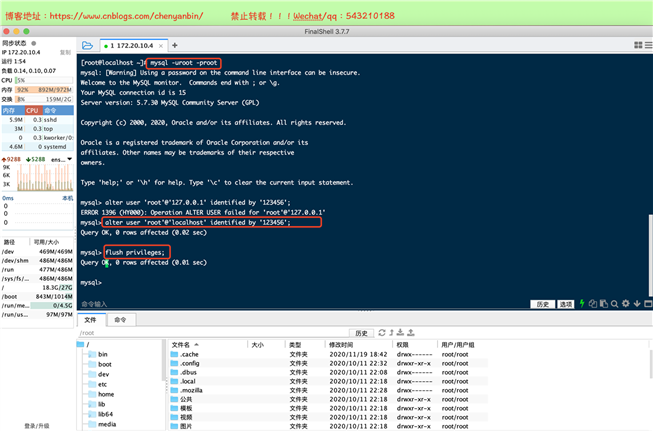Switch to the 命令 tab in bottom panel
This screenshot has width=653, height=431.
[120, 320]
